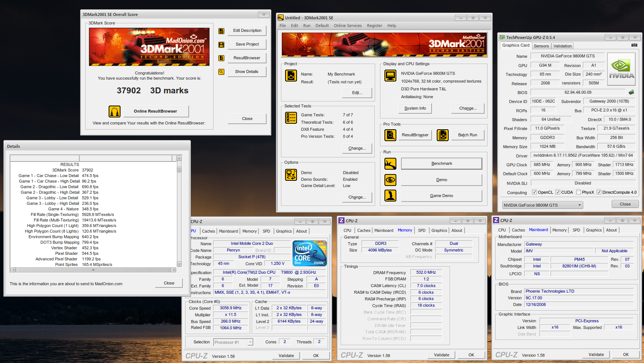Click scroll up arrow in Details list
Screen dimensions: 644x363
pyautogui.click(x=179, y=158)
